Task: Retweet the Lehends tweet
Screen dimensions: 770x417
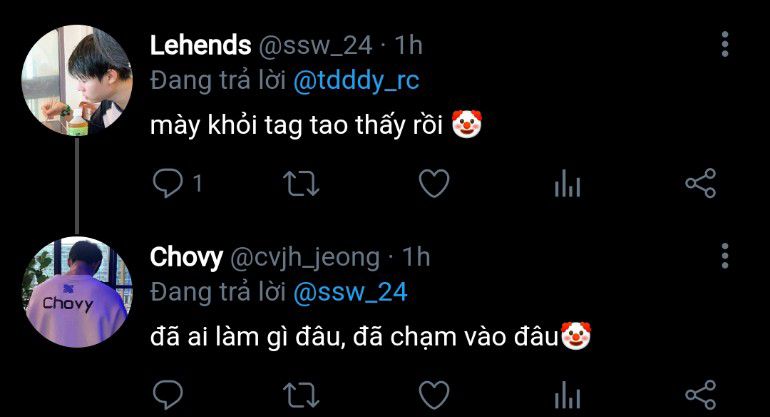Action: (x=301, y=183)
